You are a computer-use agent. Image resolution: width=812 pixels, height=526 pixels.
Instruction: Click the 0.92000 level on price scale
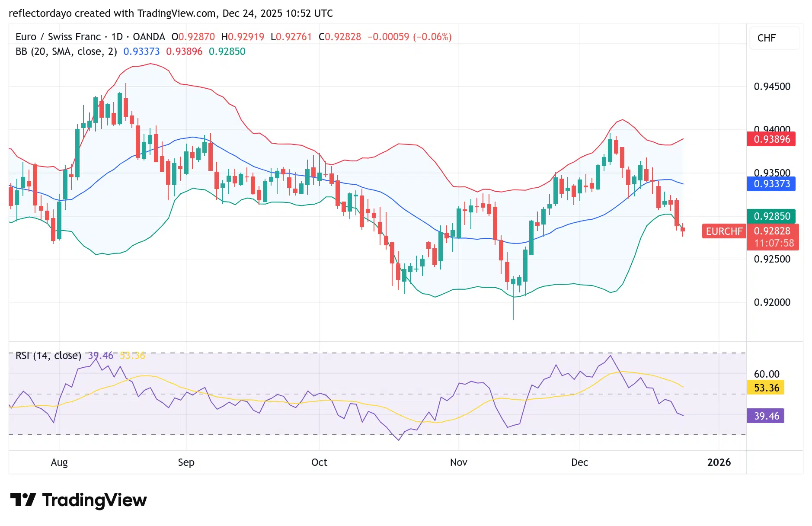(x=772, y=302)
